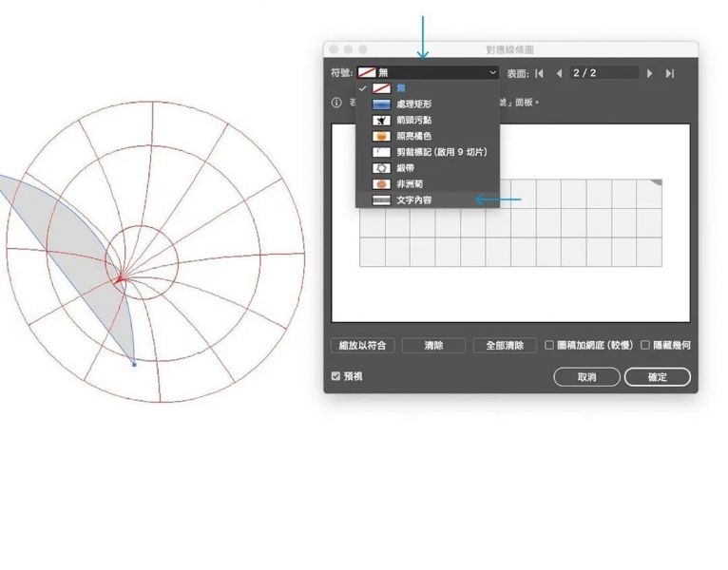Go to the next surface

(x=650, y=73)
